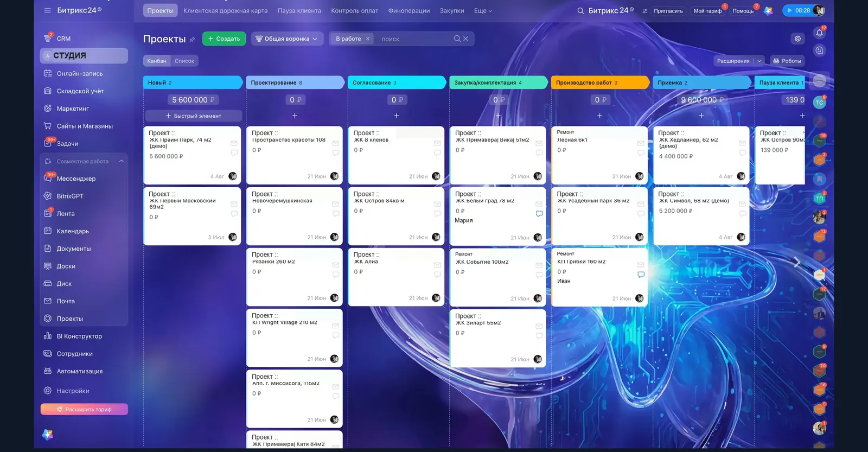
Task: Click the pin icon next to the Проекты title
Action: 192,39
